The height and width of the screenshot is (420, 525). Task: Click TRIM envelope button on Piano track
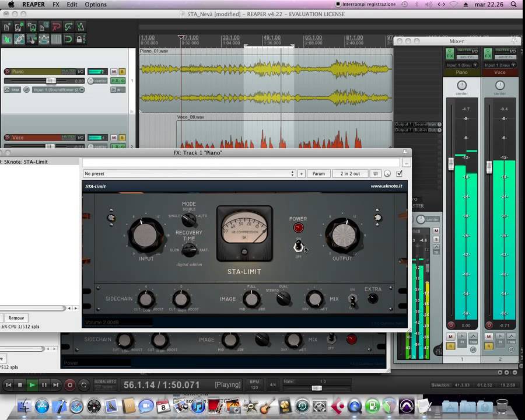click(12, 90)
